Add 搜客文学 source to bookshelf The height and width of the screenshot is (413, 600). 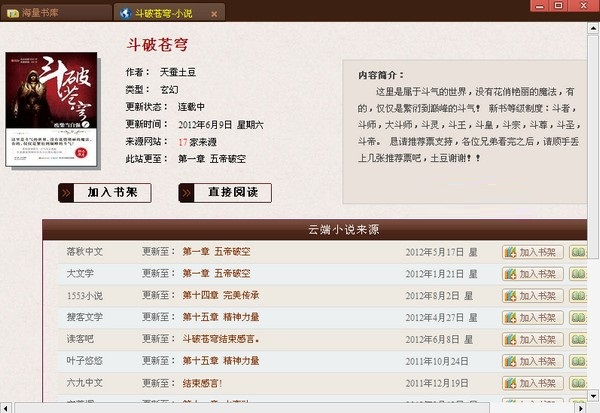[533, 318]
